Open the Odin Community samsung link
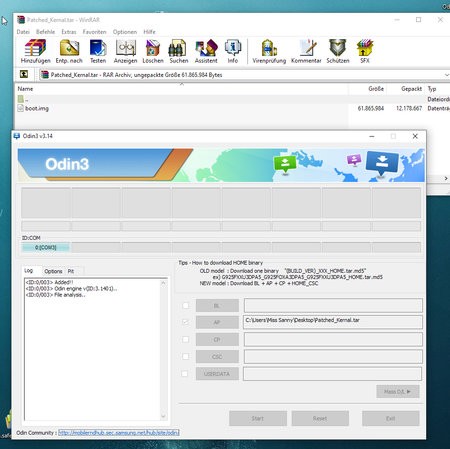The width and height of the screenshot is (450, 449). (x=119, y=432)
